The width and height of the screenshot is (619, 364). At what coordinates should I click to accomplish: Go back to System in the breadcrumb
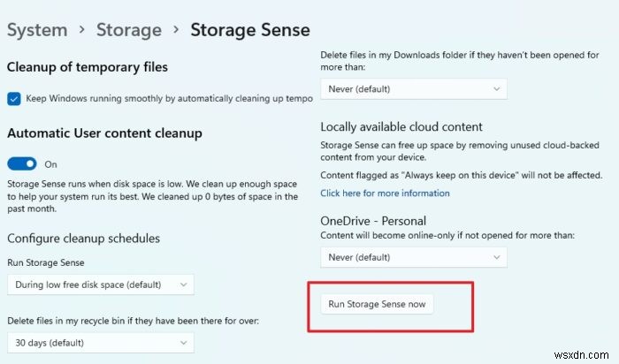[x=37, y=30]
